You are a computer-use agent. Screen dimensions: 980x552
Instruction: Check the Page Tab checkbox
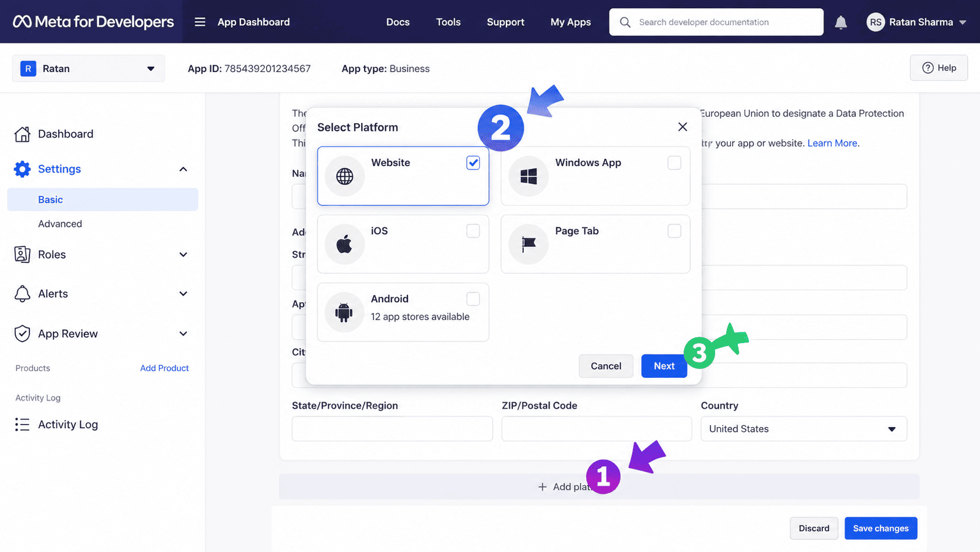[675, 231]
